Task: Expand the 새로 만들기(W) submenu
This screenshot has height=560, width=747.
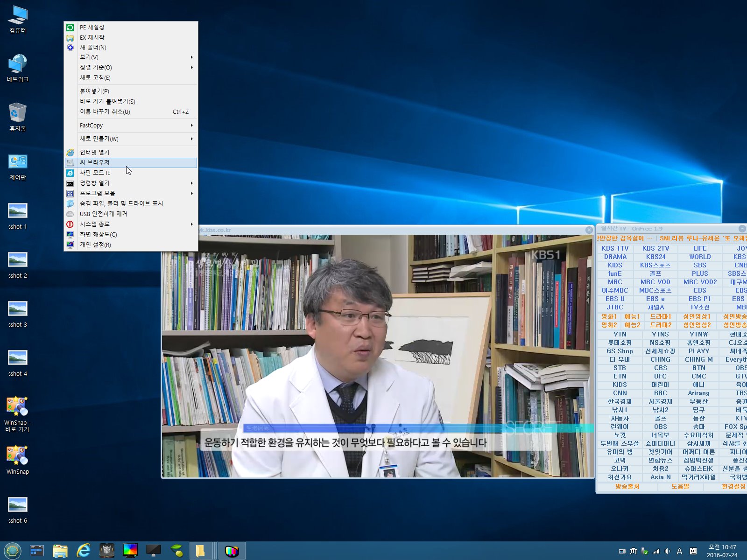Action: click(131, 139)
